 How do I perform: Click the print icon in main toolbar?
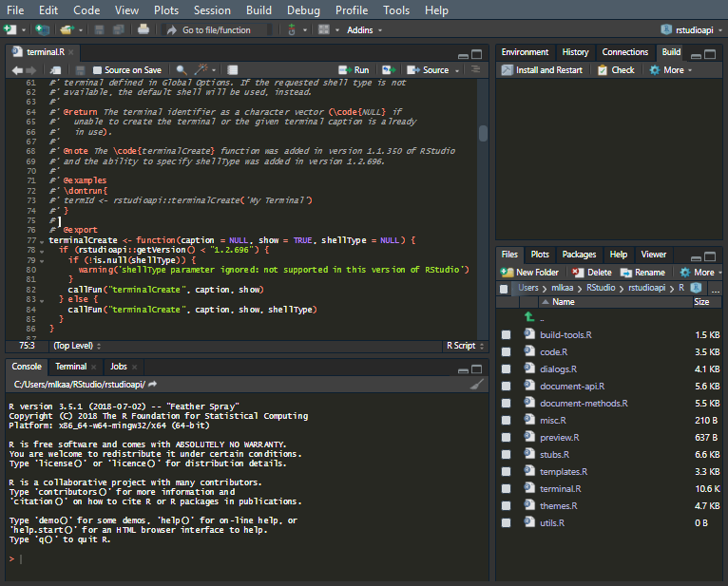[x=143, y=29]
